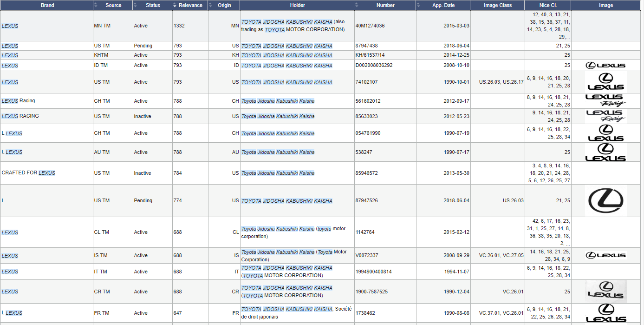
Task: Open Lexus logo image for trademark 74102107
Action: pyautogui.click(x=605, y=82)
